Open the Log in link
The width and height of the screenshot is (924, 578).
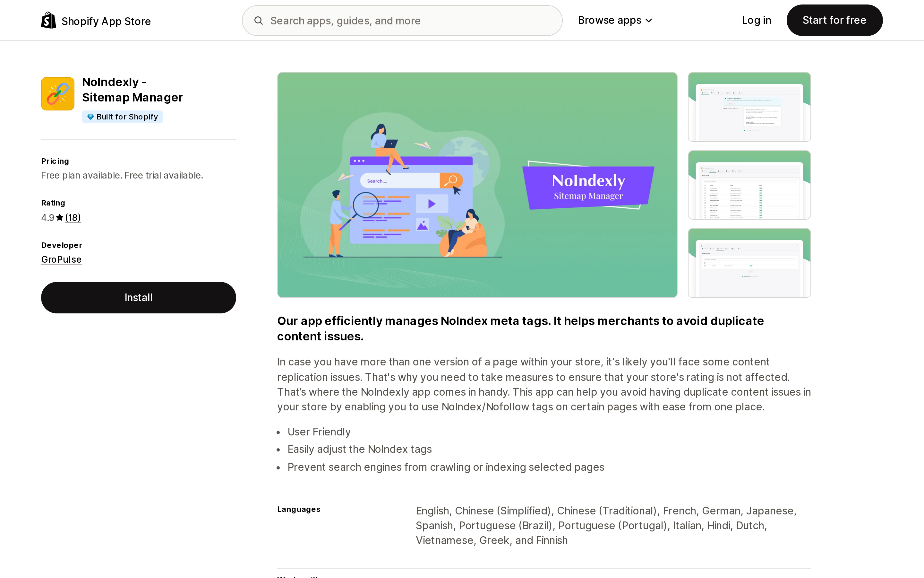(756, 20)
